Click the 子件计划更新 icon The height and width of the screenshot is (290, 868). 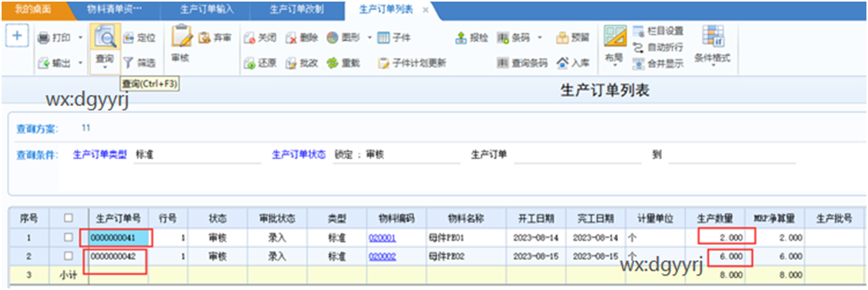384,63
